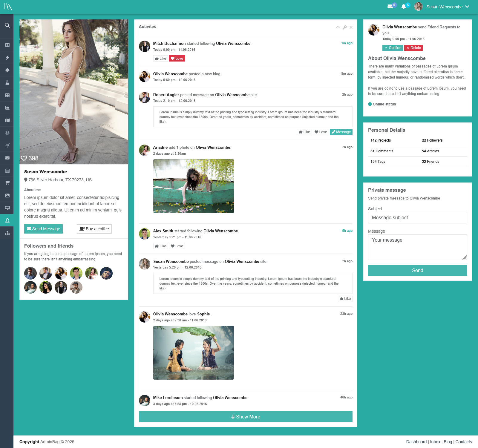Image resolution: width=478 pixels, height=448 pixels.
Task: Open the shopping cart icon in the sidebar
Action: [7, 183]
